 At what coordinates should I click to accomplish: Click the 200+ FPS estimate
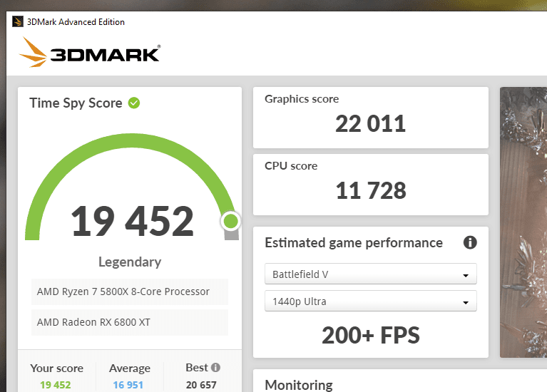(370, 335)
